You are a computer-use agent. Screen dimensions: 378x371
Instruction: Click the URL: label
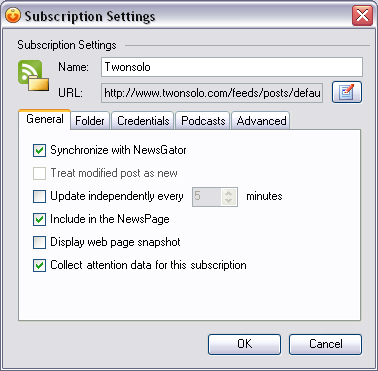(x=70, y=93)
